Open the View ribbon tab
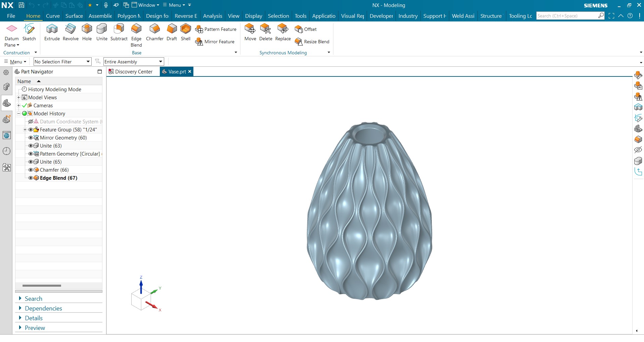Image resolution: width=644 pixels, height=342 pixels. (234, 16)
